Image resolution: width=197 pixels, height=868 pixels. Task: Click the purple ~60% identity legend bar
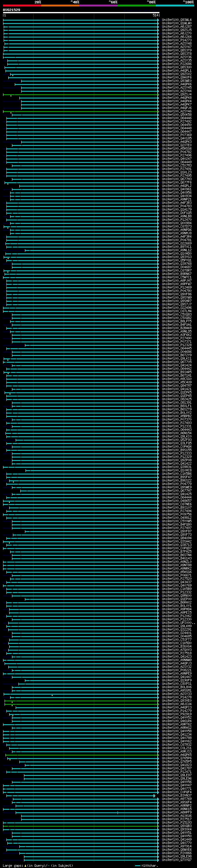(98, 6)
